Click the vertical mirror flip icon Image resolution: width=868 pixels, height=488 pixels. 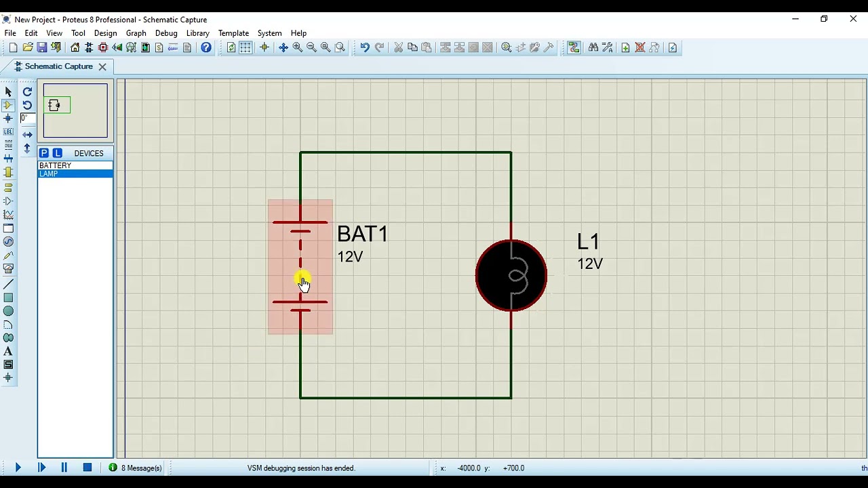pos(27,148)
